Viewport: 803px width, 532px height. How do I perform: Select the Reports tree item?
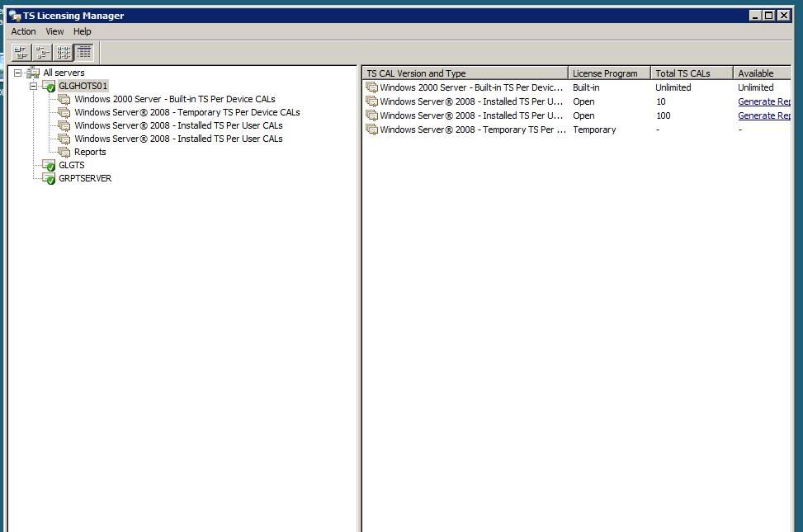tap(90, 152)
